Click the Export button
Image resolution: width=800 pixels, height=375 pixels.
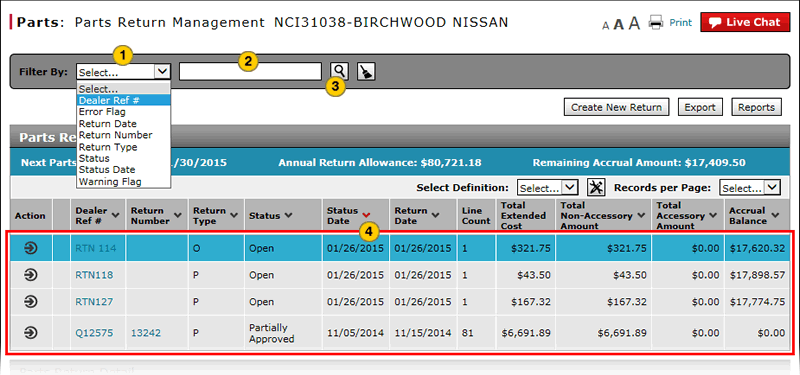700,108
